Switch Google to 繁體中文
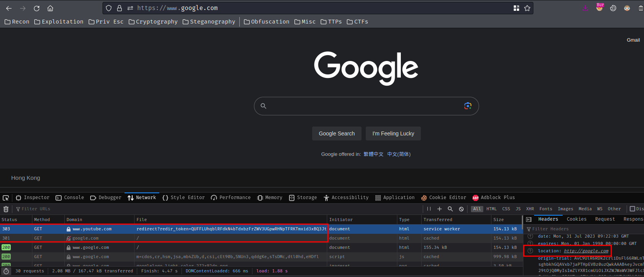The image size is (644, 277). (x=373, y=154)
